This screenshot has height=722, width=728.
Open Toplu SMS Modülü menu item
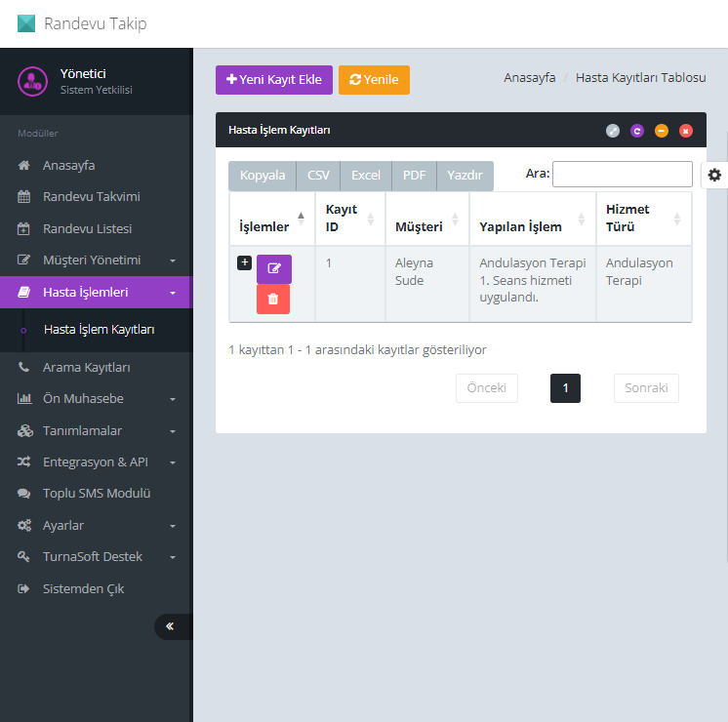(96, 494)
